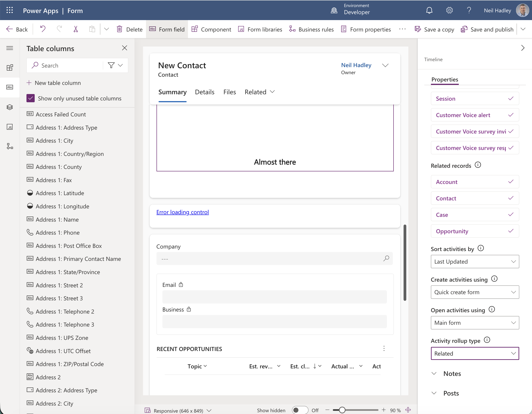Click the Sort activities by info icon
This screenshot has width=532, height=414.
(x=481, y=248)
